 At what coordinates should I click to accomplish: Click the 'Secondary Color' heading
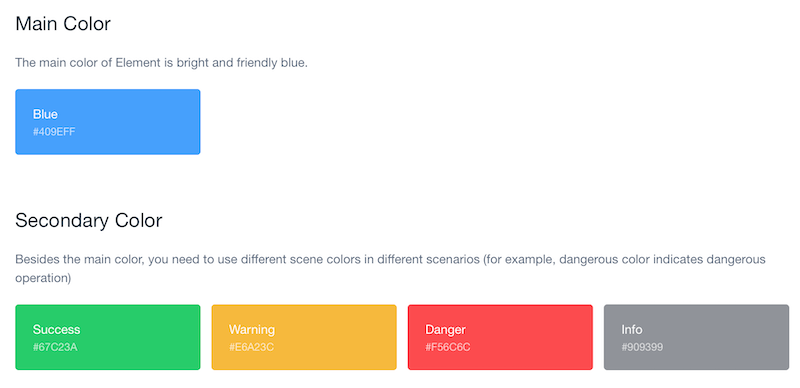pos(89,221)
